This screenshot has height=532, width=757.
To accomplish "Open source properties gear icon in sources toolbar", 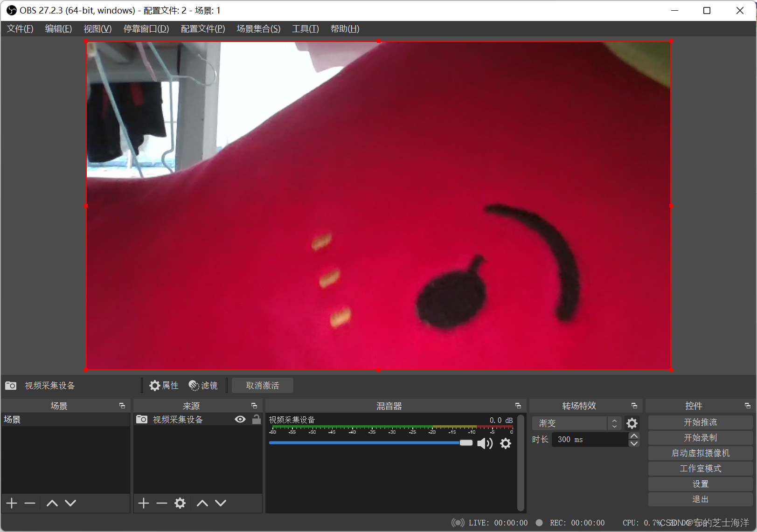I will tap(180, 503).
